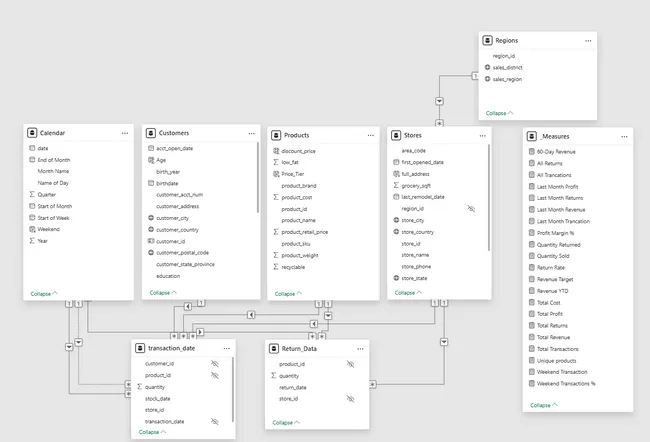
Task: Select recyclable field in Products
Action: tap(293, 267)
